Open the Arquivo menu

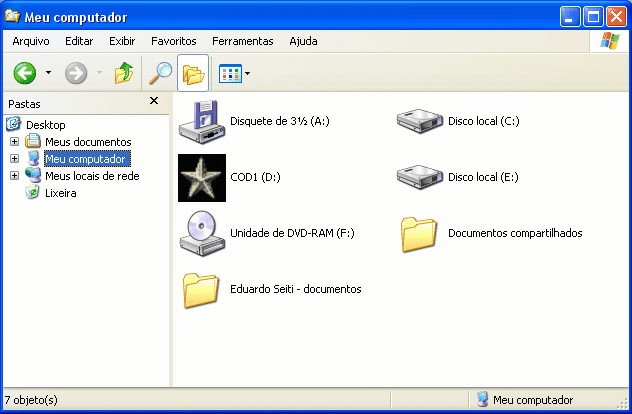pyautogui.click(x=31, y=41)
